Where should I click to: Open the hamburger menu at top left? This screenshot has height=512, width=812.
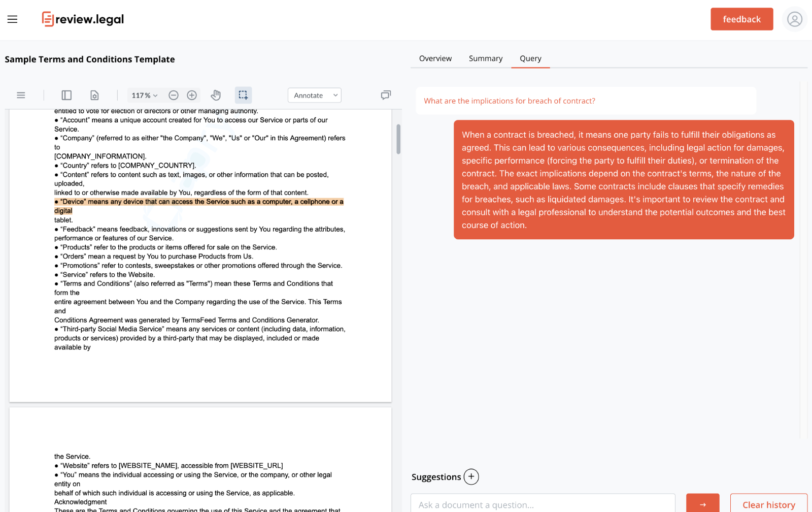(x=12, y=19)
